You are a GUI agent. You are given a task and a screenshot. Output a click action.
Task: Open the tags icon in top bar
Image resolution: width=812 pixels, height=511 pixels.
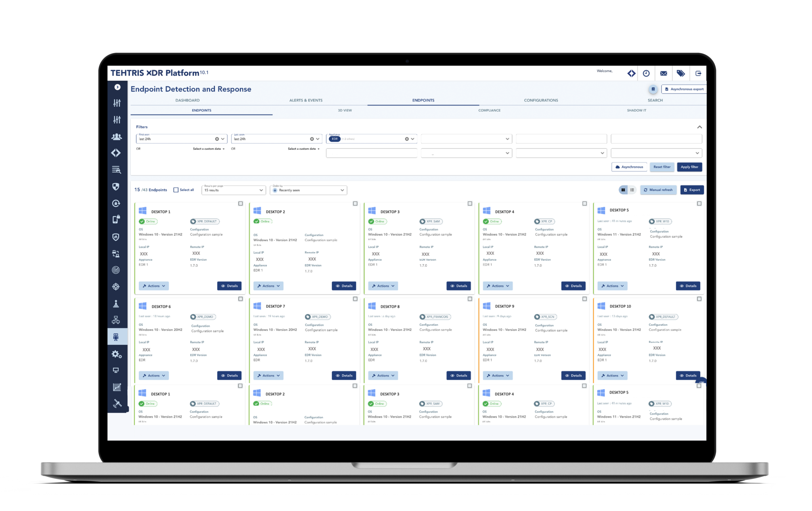[x=681, y=73]
